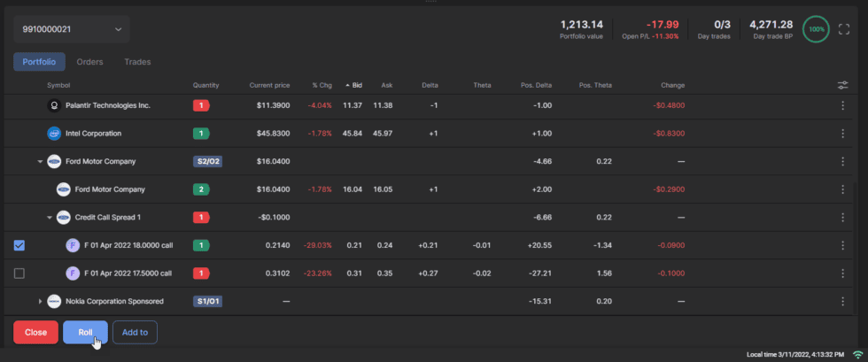This screenshot has width=868, height=362.
Task: Click the Ford logo in the stock row with quantity 2
Action: click(64, 189)
